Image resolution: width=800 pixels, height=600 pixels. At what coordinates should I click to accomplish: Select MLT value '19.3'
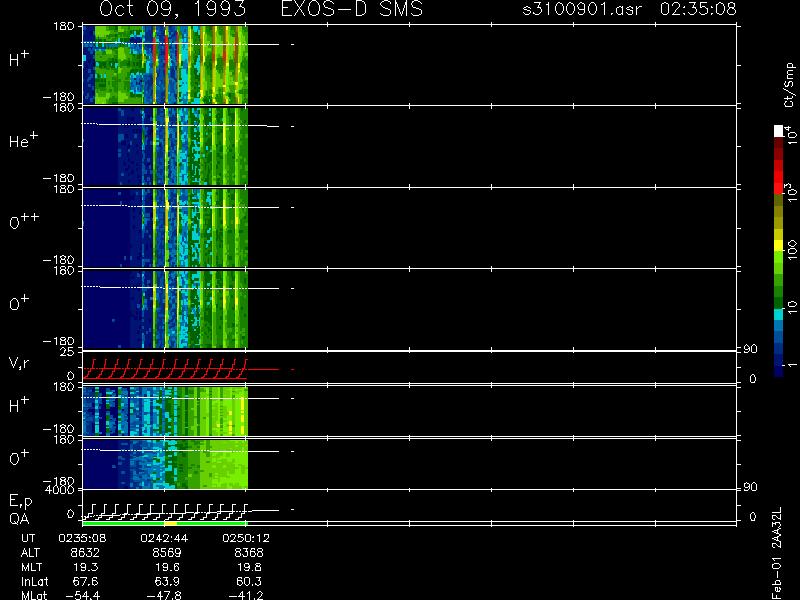coord(86,567)
